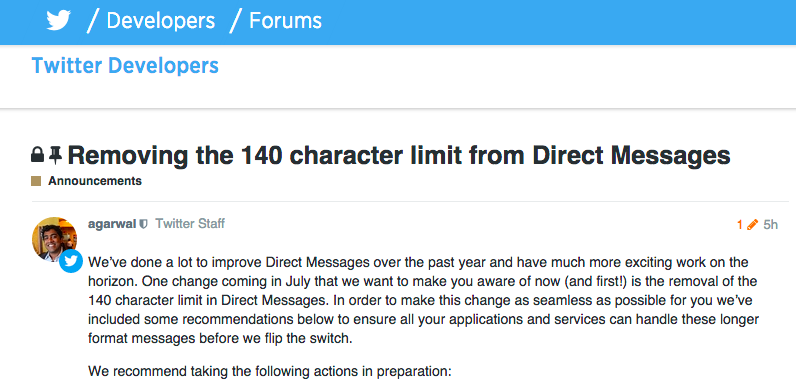
Task: Click the pin icon beside topic title
Action: (x=55, y=155)
